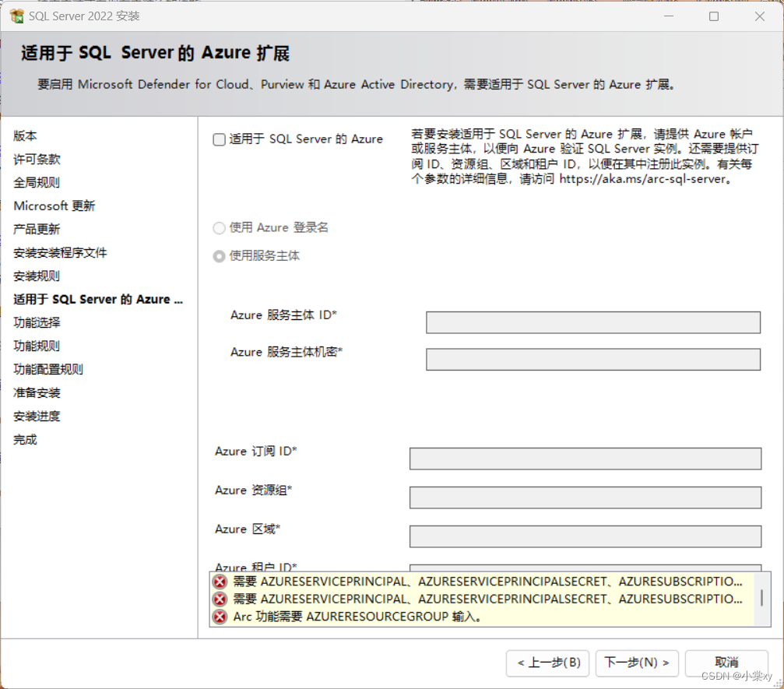Go back with the 上一步(B) button
The height and width of the screenshot is (689, 784).
(x=547, y=663)
